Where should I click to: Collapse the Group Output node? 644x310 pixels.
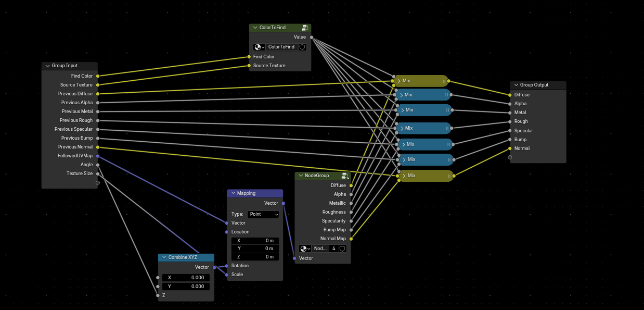[516, 85]
